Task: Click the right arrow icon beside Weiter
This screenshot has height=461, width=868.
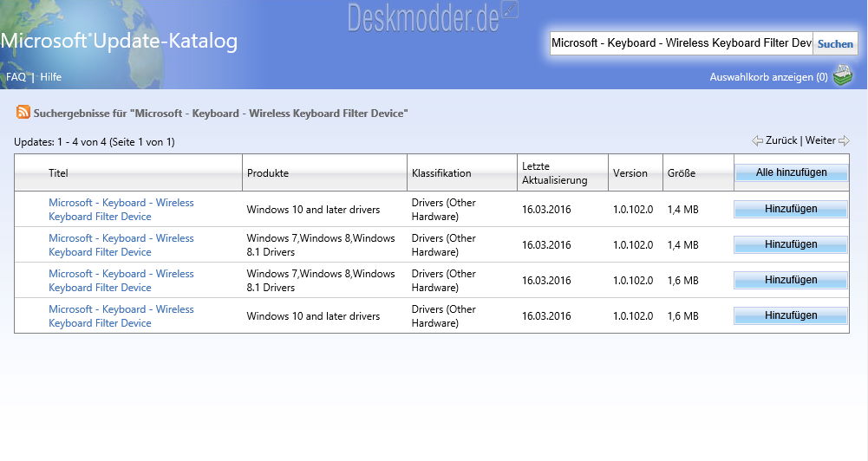Action: pos(844,140)
